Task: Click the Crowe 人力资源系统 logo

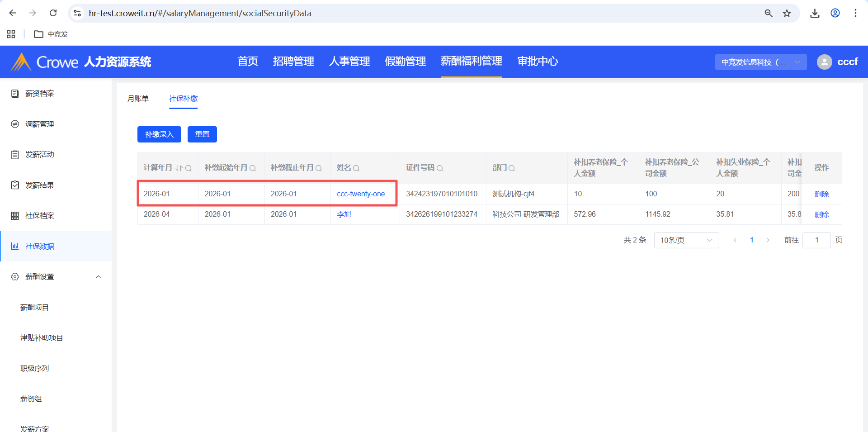Action: [81, 62]
